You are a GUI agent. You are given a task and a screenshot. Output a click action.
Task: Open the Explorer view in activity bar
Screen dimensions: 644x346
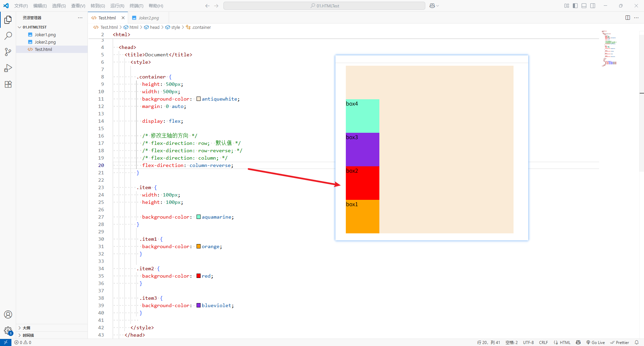click(x=8, y=20)
